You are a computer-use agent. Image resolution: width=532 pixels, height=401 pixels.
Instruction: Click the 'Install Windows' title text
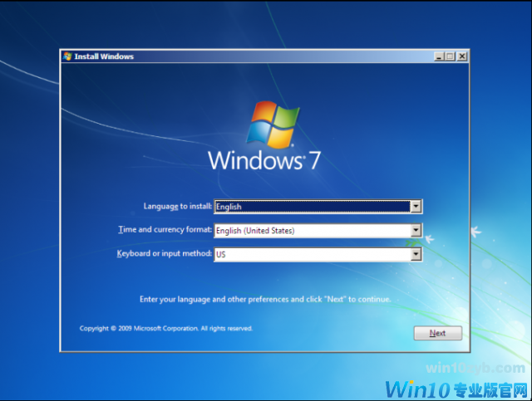pyautogui.click(x=104, y=56)
